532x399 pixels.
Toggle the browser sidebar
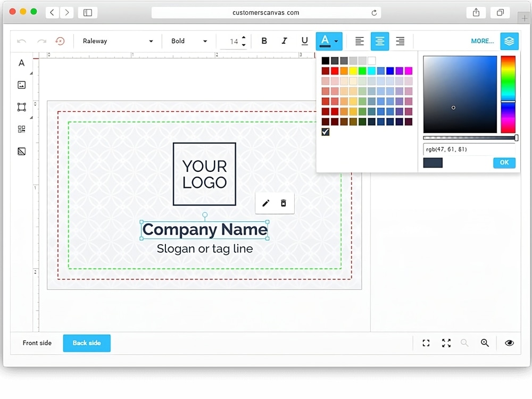pos(88,13)
